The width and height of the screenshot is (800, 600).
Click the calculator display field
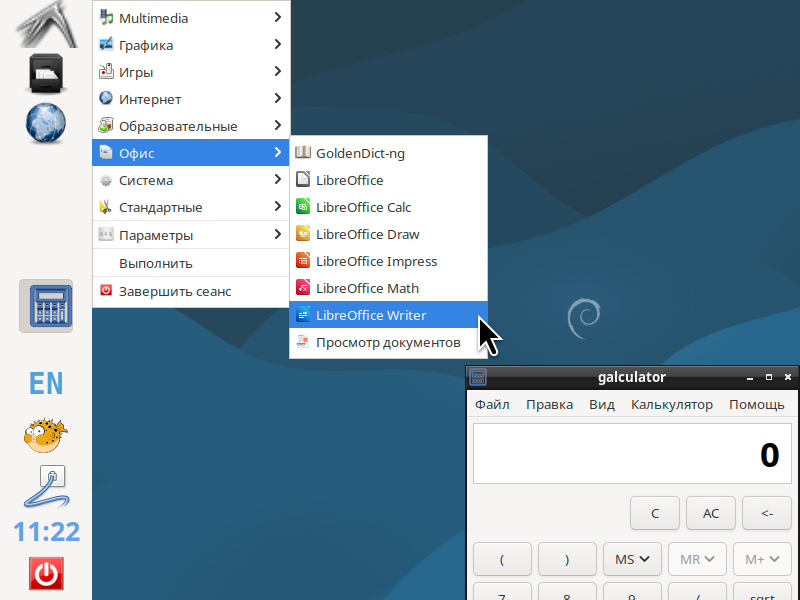coord(632,453)
